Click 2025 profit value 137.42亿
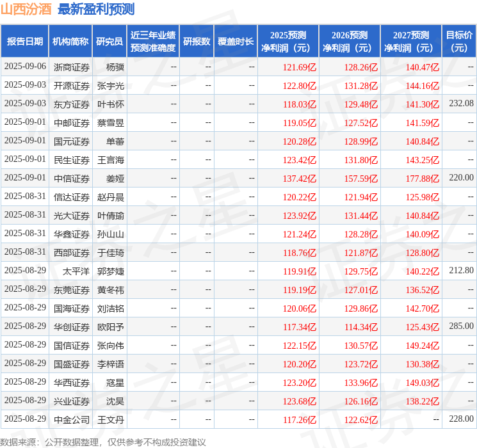Image resolution: width=477 pixels, height=448 pixels. pyautogui.click(x=300, y=179)
